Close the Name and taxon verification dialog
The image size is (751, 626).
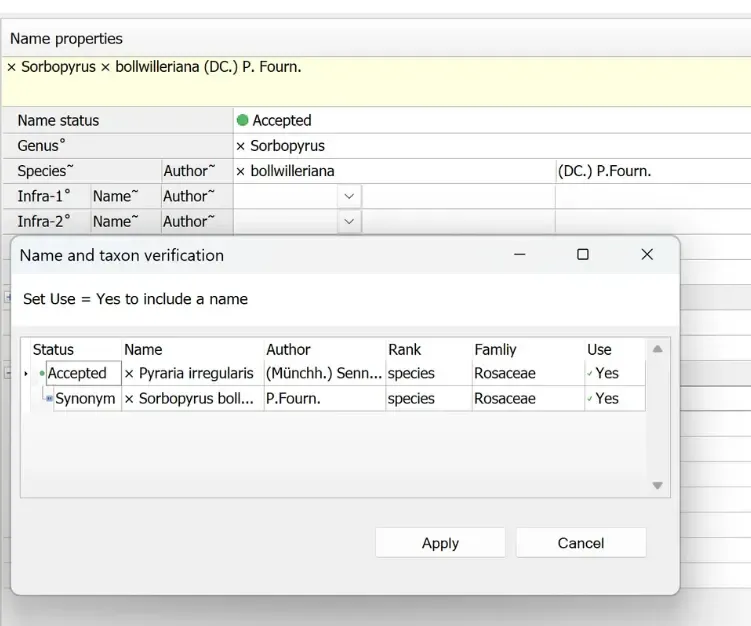647,254
